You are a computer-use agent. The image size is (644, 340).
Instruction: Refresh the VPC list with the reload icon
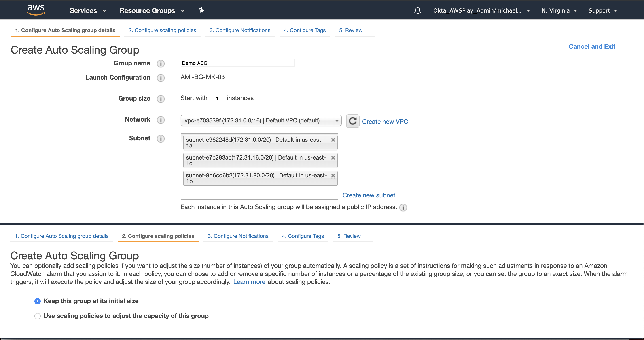(x=352, y=121)
